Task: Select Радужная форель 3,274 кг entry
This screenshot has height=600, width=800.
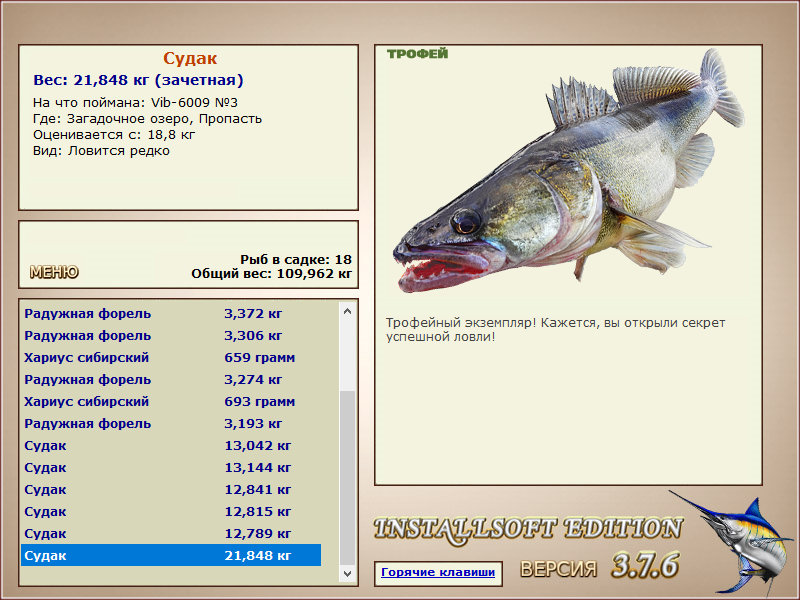Action: [170, 380]
